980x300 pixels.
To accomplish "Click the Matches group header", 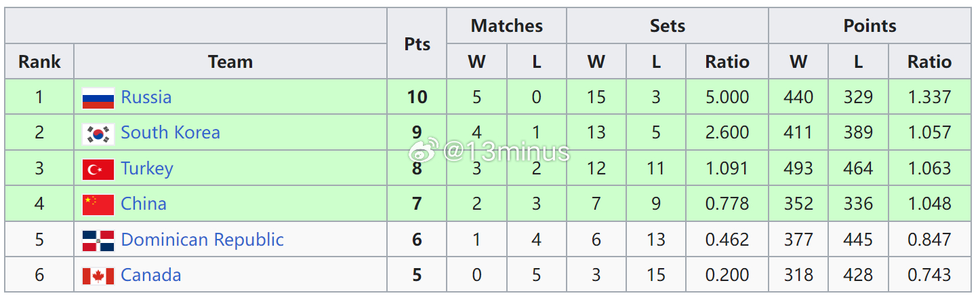I will coord(506,26).
